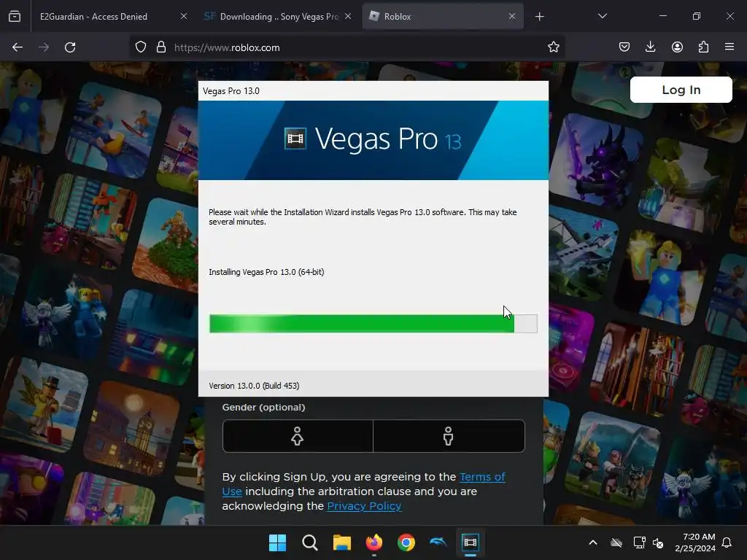Click the Vegas Pro installer taskbar icon

[x=471, y=542]
